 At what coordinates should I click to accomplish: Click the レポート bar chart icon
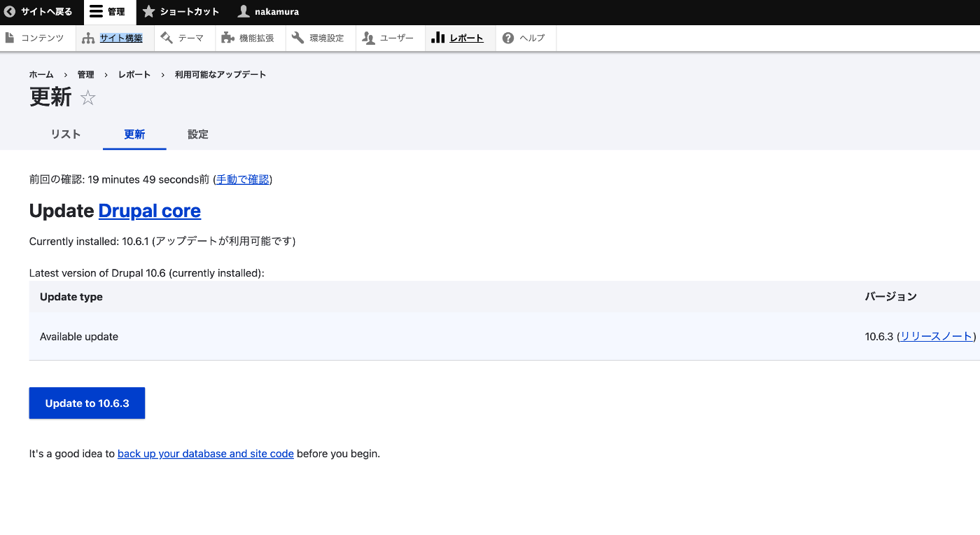point(438,38)
